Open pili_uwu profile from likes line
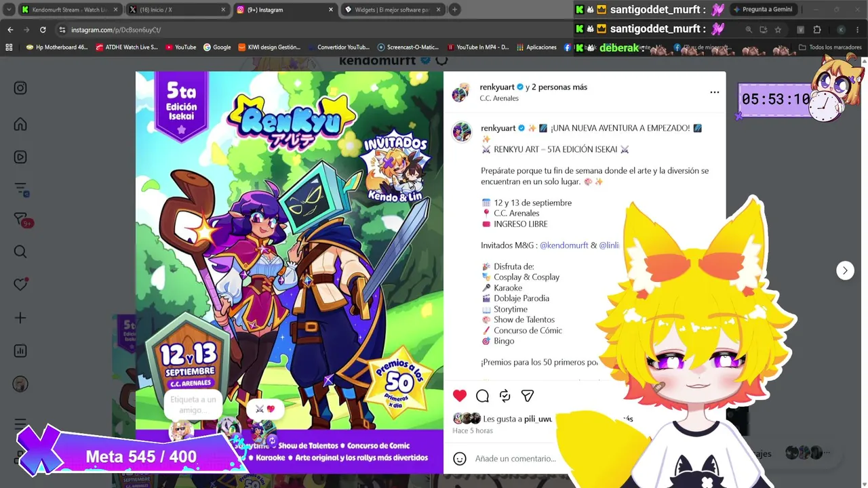The image size is (868, 488). (538, 419)
